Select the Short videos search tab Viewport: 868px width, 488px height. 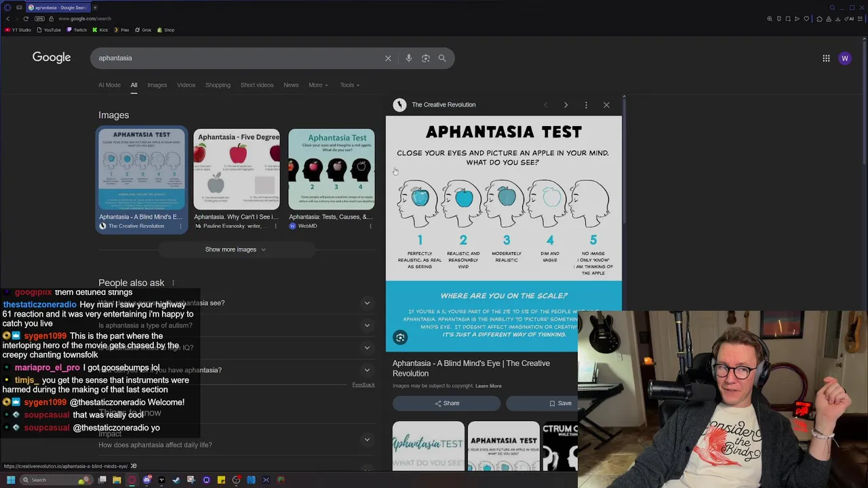tap(257, 85)
